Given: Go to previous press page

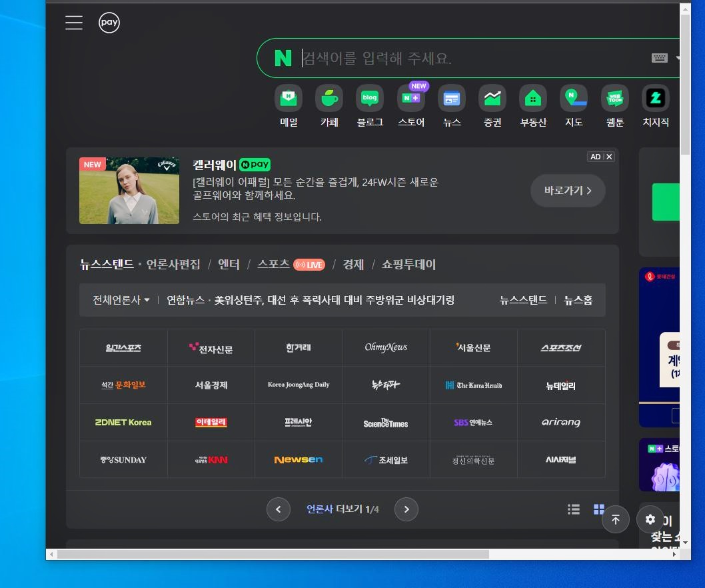Looking at the screenshot, I should [279, 509].
